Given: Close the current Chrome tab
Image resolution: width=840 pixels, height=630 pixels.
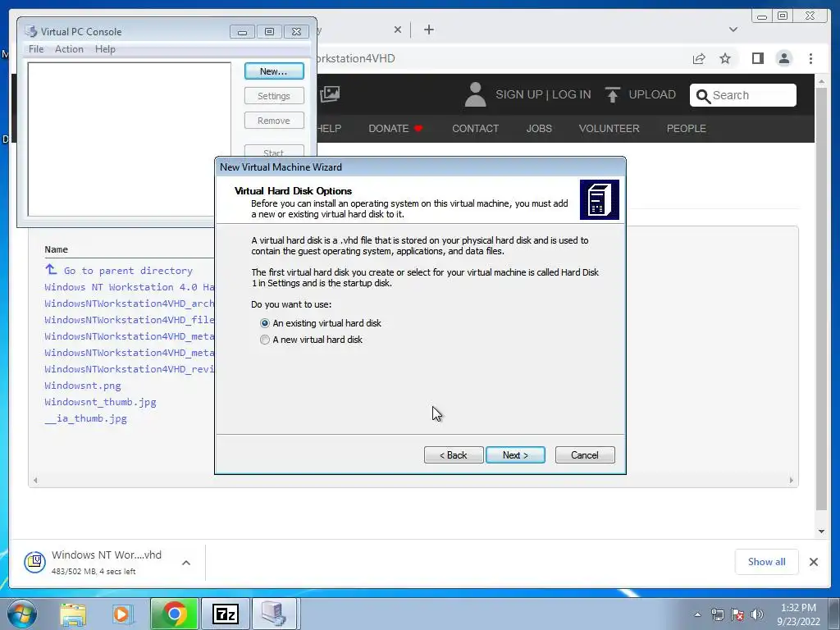Looking at the screenshot, I should click(398, 30).
